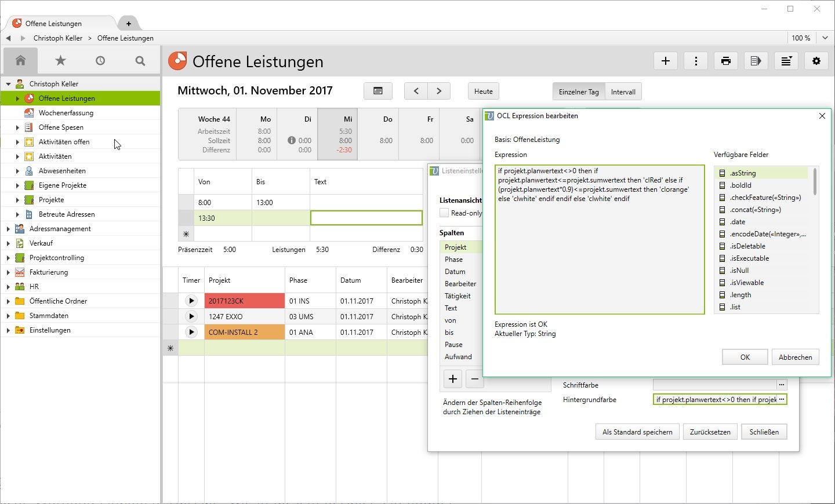Click the sidebar search magnifier icon
Viewport: 835px width, 504px height.
point(140,60)
